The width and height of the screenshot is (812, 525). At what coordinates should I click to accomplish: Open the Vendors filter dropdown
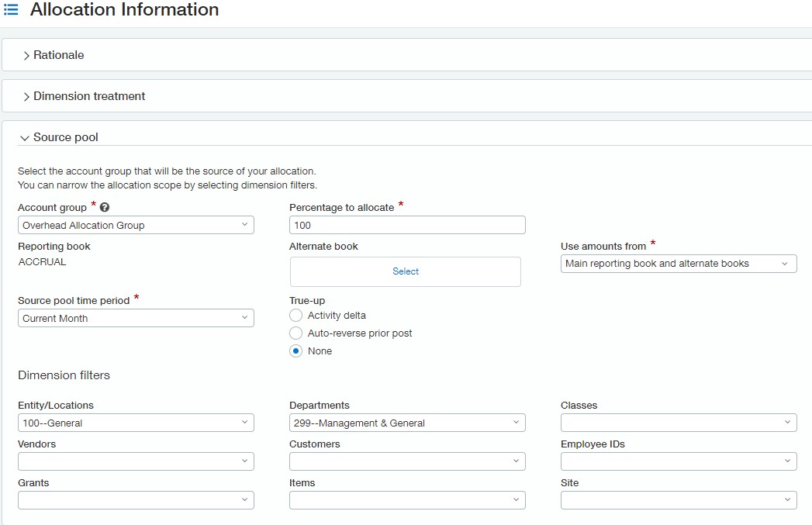136,461
